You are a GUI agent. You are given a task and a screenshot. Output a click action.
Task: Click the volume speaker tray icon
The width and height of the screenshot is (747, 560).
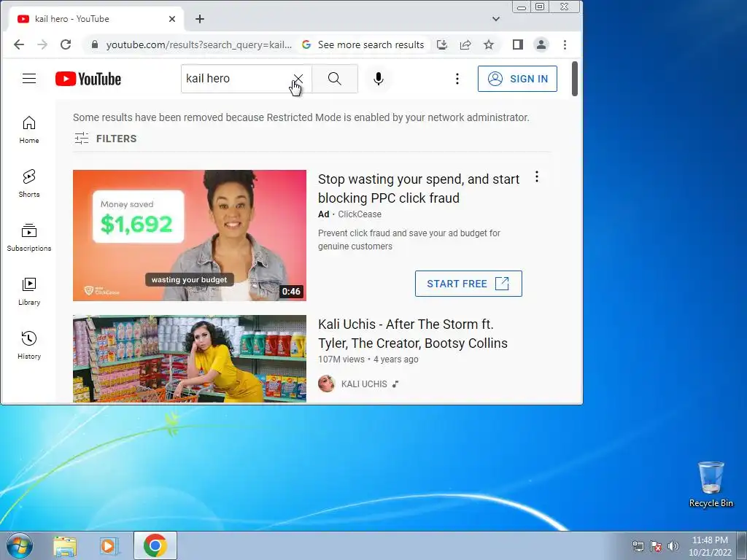pyautogui.click(x=673, y=546)
